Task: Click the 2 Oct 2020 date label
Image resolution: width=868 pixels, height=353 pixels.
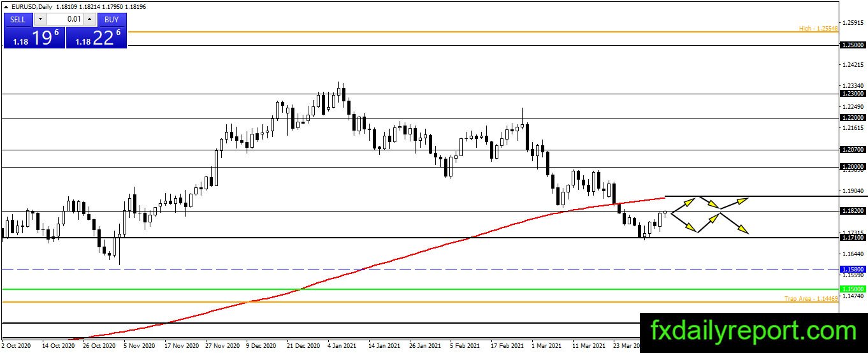Action: pos(16,346)
